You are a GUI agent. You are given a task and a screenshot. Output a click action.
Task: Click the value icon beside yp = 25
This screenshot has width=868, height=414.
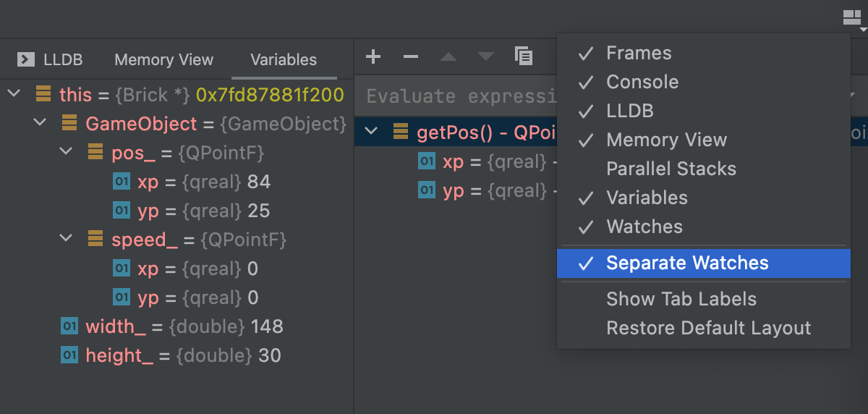pyautogui.click(x=122, y=211)
